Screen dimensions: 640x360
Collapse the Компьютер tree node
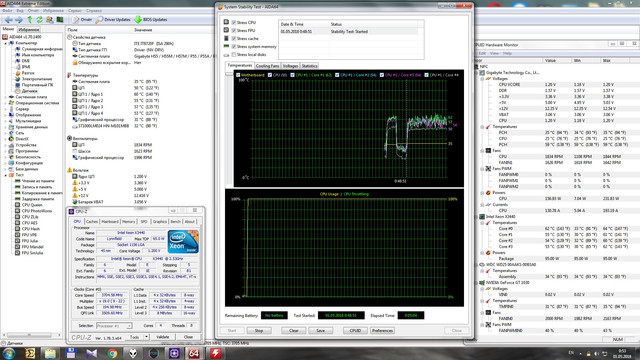click(6, 43)
